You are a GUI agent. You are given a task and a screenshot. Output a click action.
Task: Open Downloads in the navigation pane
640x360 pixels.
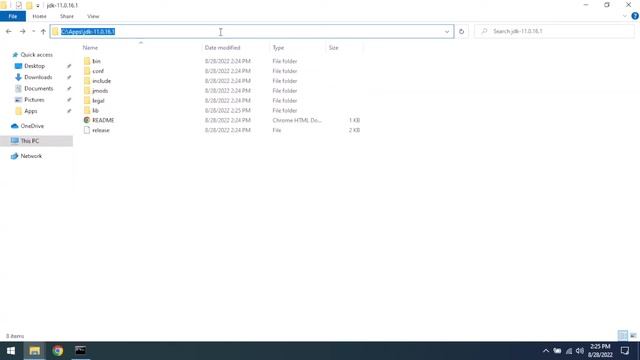38,77
